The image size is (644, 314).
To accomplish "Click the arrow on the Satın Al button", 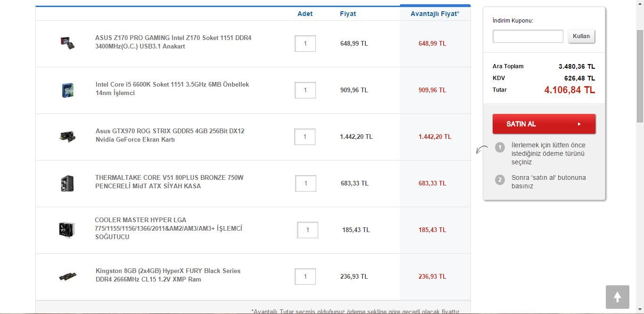I will click(x=579, y=124).
